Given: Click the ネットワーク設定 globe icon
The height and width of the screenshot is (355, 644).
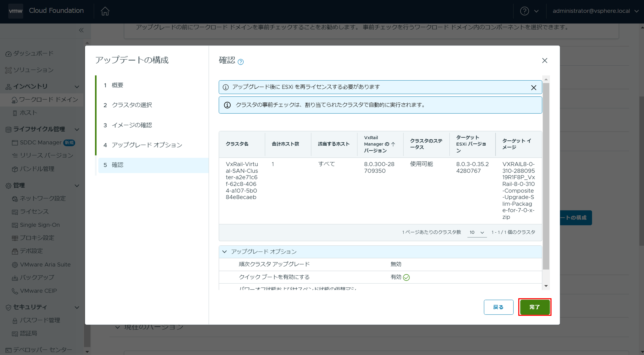Looking at the screenshot, I should [15, 199].
